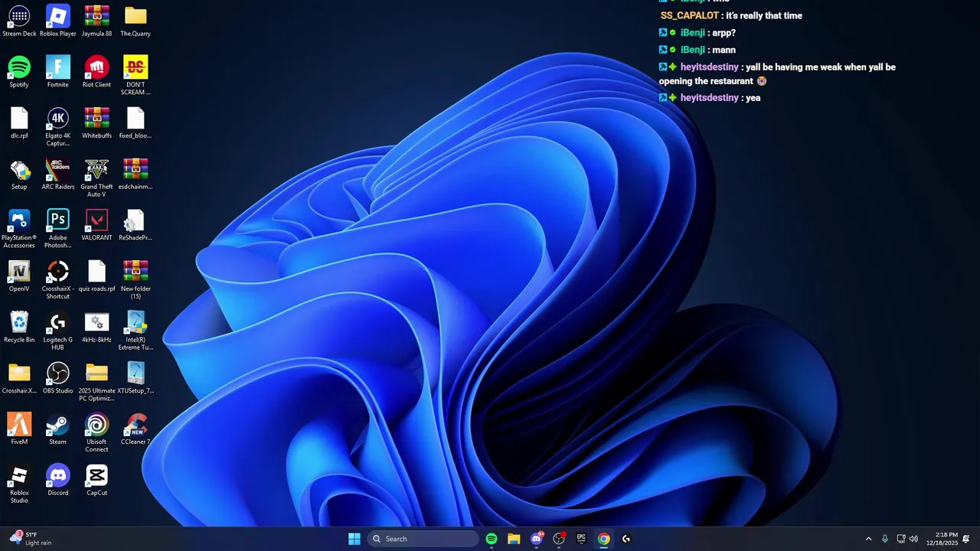
Task: Select the Fortnite desktop icon
Action: tap(58, 72)
